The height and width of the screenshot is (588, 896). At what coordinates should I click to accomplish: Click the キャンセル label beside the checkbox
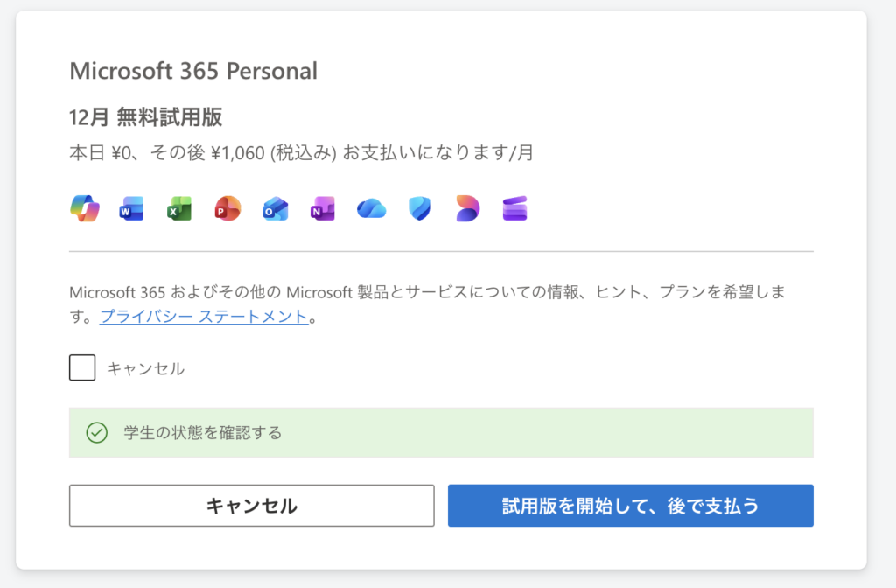click(x=145, y=369)
